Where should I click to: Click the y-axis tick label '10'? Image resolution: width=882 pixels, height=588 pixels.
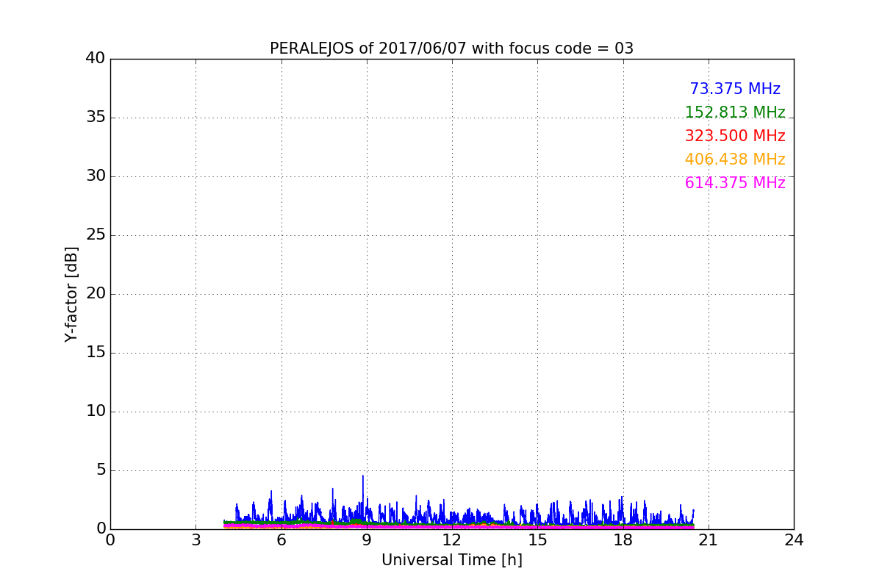[x=96, y=411]
